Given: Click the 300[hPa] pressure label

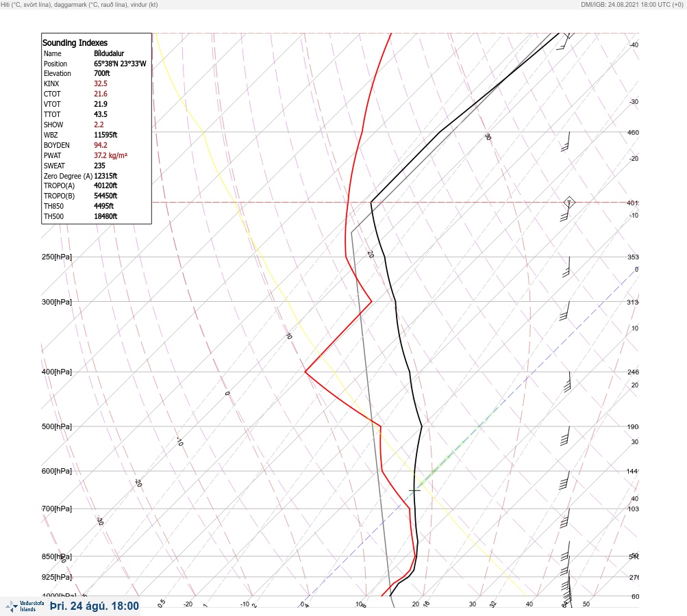Looking at the screenshot, I should click(57, 302).
